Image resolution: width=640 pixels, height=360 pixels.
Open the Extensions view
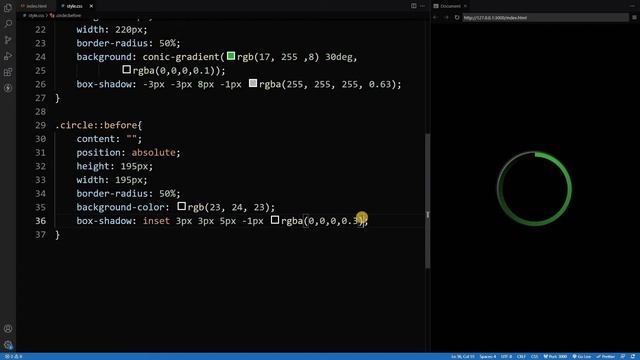click(x=8, y=72)
